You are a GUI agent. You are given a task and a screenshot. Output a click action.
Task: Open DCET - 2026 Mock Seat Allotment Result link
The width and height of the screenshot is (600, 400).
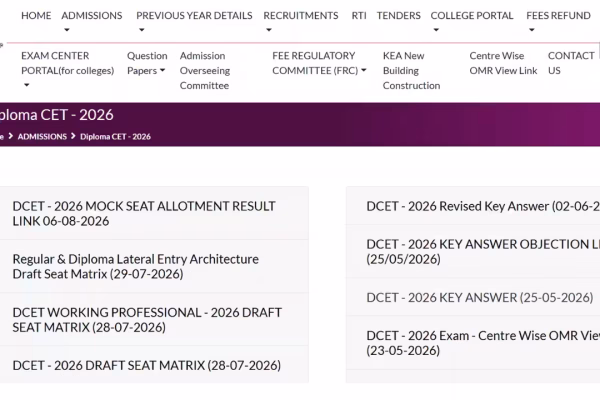point(144,214)
